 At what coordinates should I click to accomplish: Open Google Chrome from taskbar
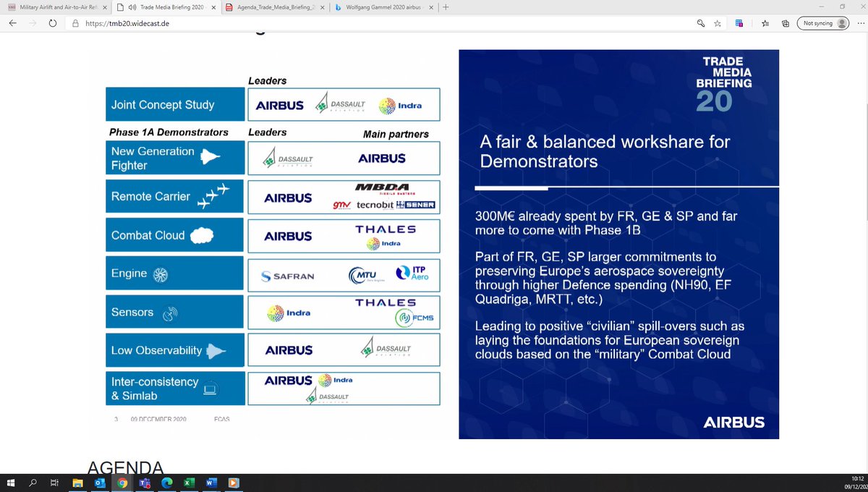click(122, 483)
